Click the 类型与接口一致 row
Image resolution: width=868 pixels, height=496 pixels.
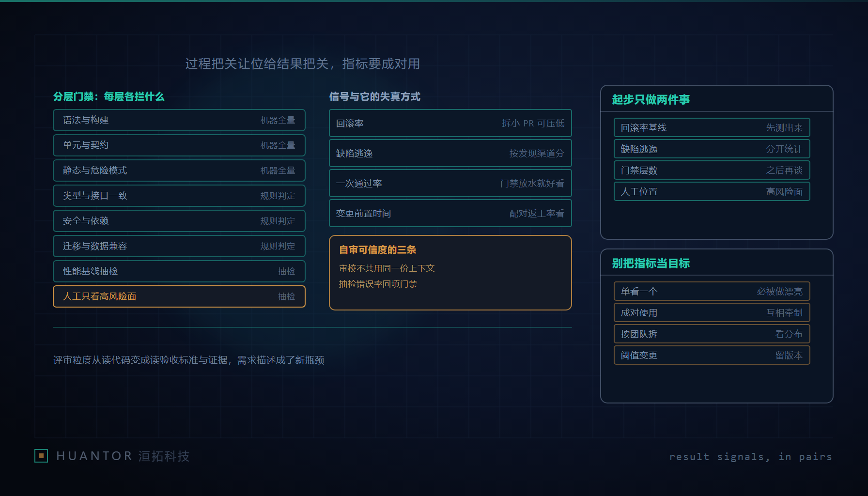pyautogui.click(x=179, y=196)
